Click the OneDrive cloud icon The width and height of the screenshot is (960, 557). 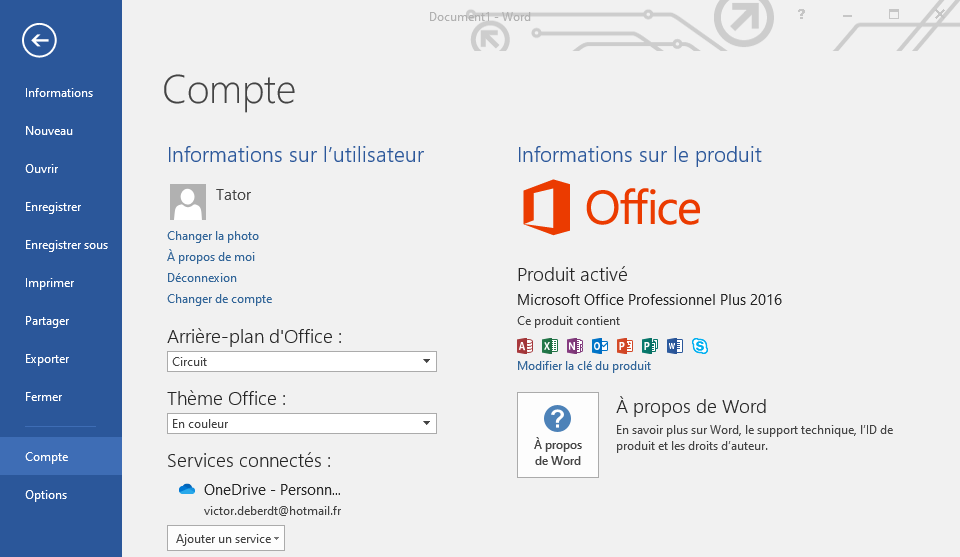(187, 489)
